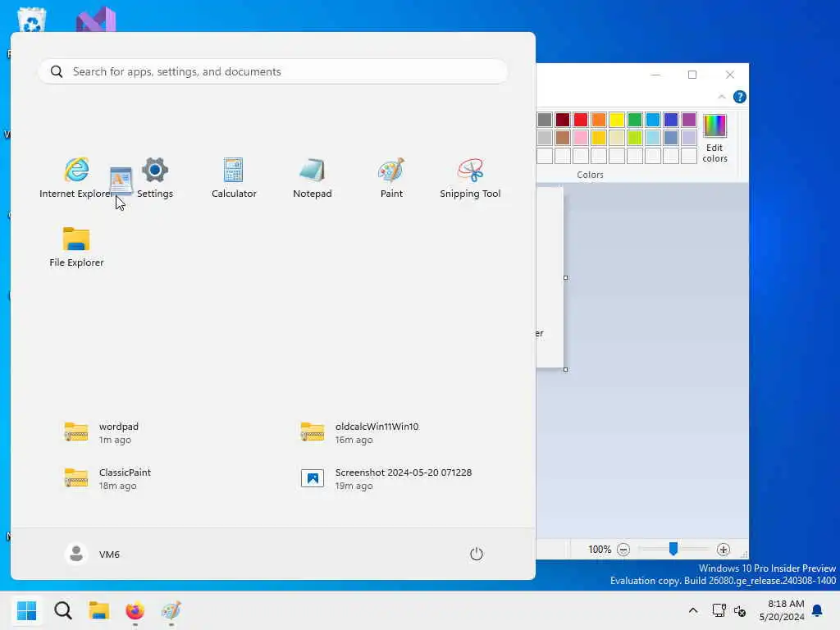Image resolution: width=840 pixels, height=630 pixels.
Task: Choose brown color swatch in Paint
Action: point(563,138)
